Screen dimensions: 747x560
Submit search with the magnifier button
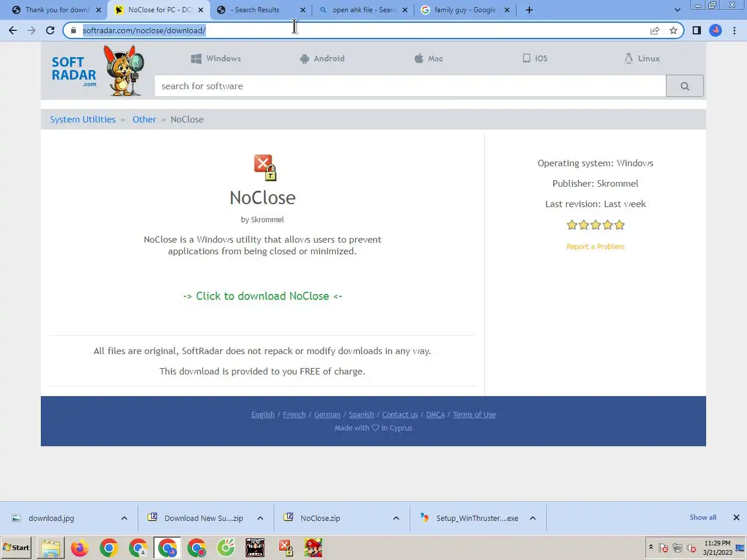(x=685, y=86)
